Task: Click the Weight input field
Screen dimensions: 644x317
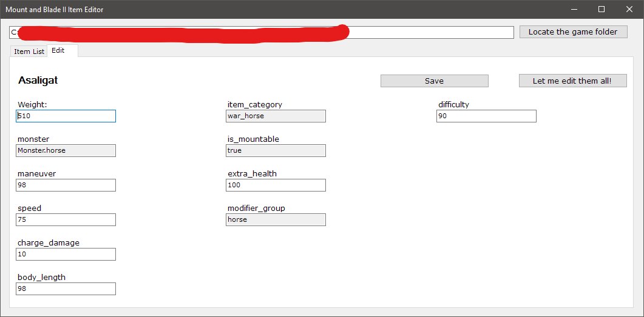Action: point(66,116)
